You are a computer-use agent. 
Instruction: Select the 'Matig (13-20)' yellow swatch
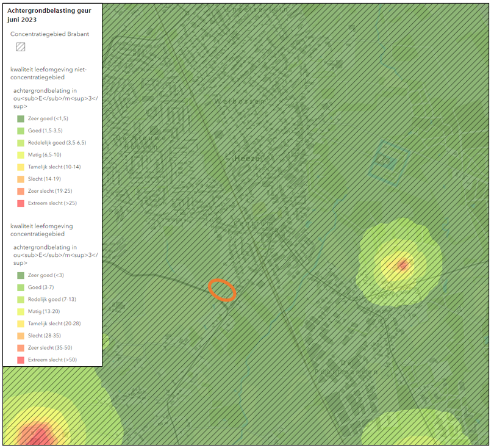click(21, 312)
